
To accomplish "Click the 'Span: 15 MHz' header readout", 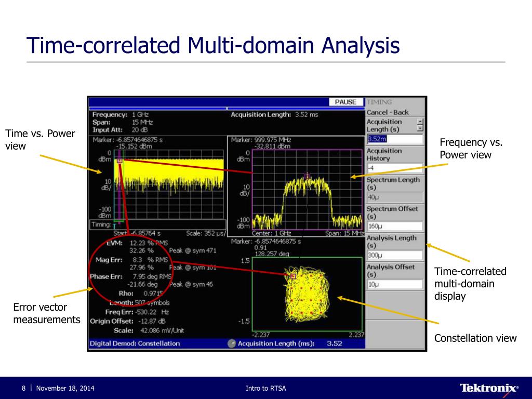I will point(123,122).
